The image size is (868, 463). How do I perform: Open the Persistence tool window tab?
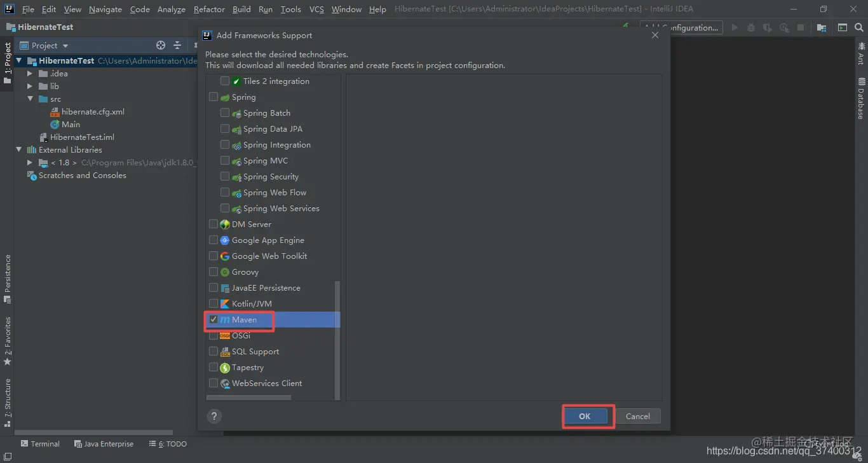pos(7,279)
